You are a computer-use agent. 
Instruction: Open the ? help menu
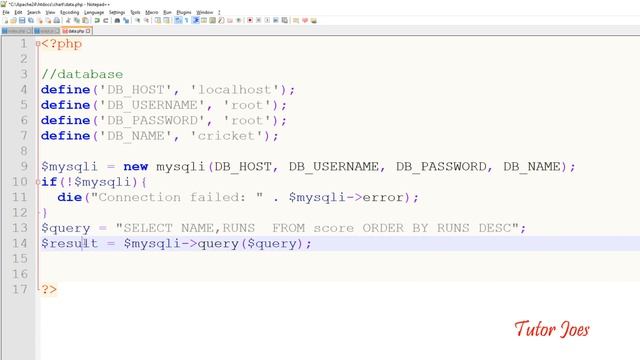(219, 12)
